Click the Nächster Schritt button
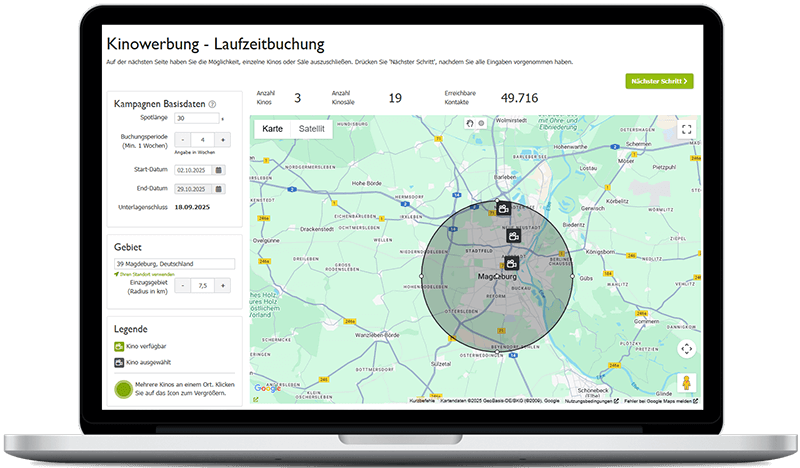Viewport: 800px width, 468px height. click(659, 81)
